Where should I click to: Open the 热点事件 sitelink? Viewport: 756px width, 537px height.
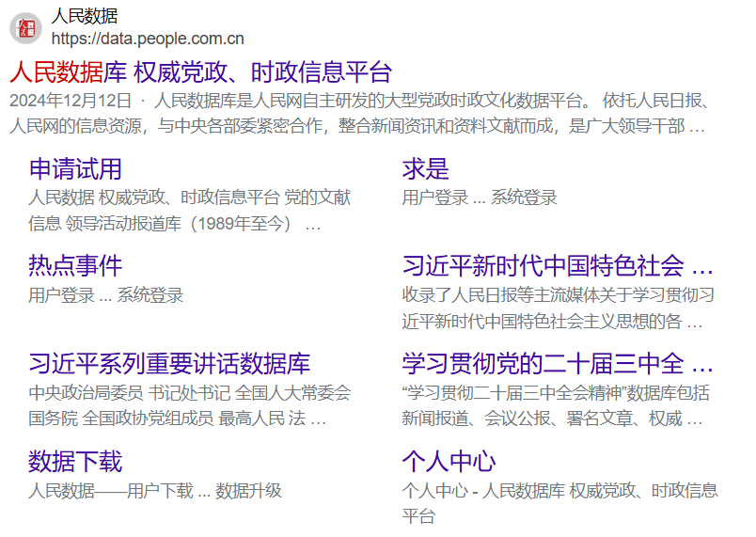click(x=75, y=266)
